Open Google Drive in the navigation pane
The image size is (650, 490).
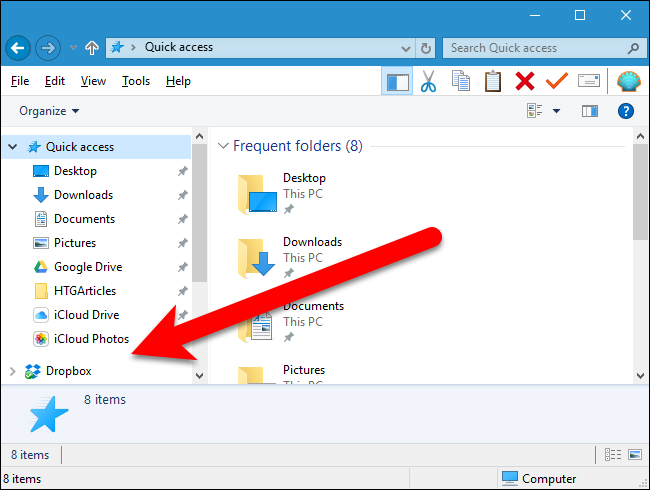click(88, 267)
